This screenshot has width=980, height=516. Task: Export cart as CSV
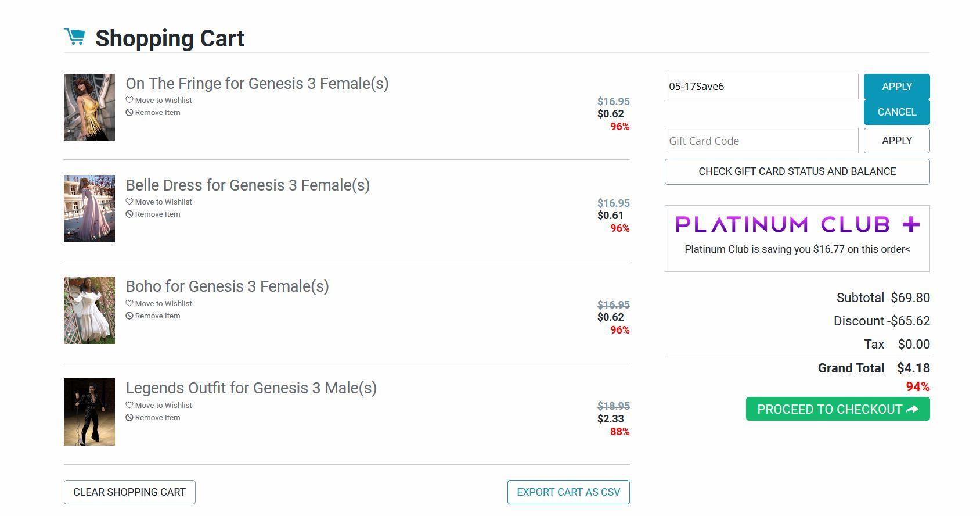pyautogui.click(x=568, y=492)
